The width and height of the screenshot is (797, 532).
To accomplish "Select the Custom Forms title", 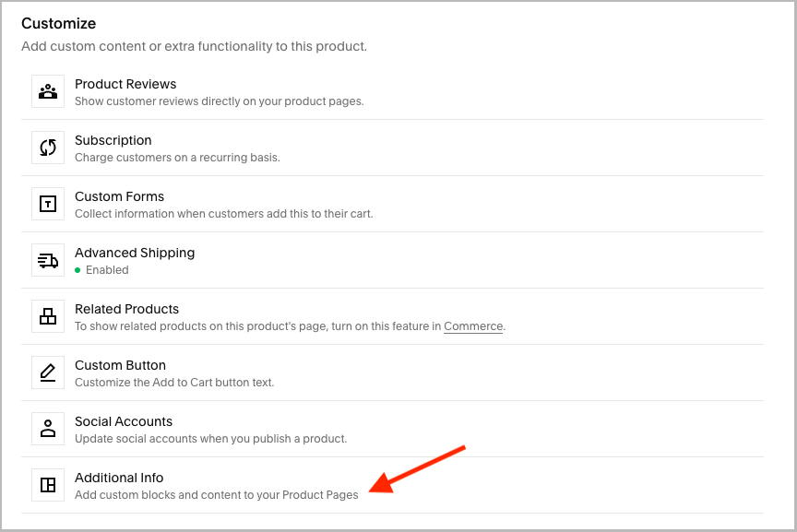I will (x=119, y=196).
